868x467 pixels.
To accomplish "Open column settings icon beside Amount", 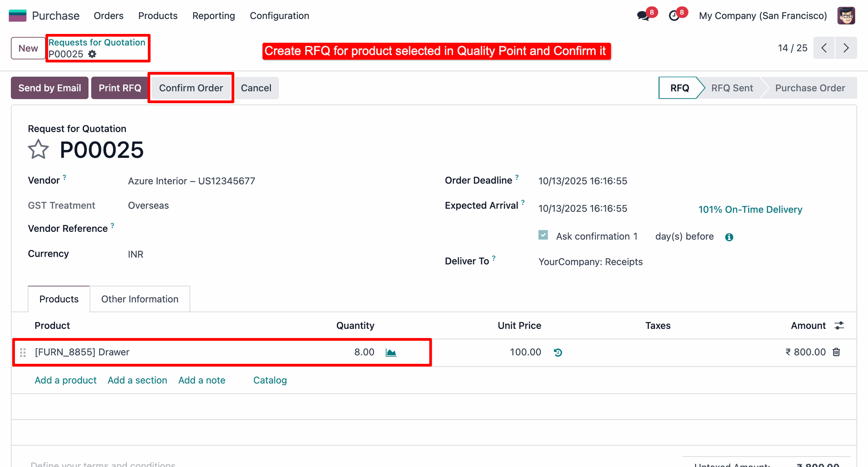I will [840, 326].
